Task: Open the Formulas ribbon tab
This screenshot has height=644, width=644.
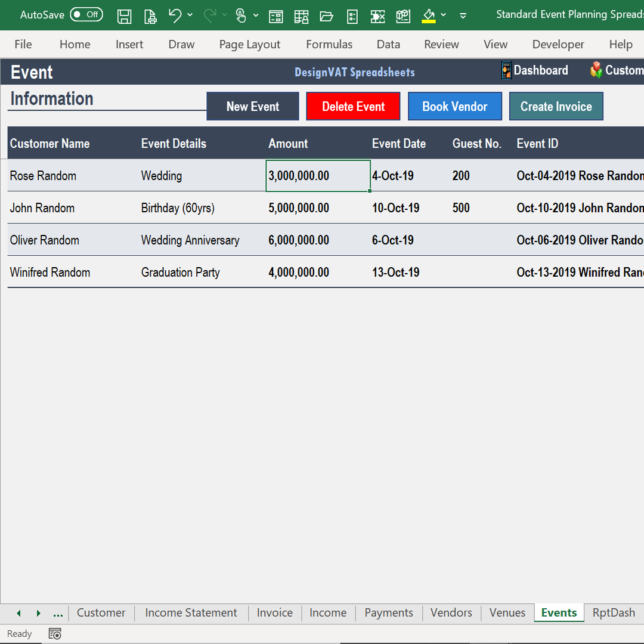Action: pyautogui.click(x=329, y=44)
